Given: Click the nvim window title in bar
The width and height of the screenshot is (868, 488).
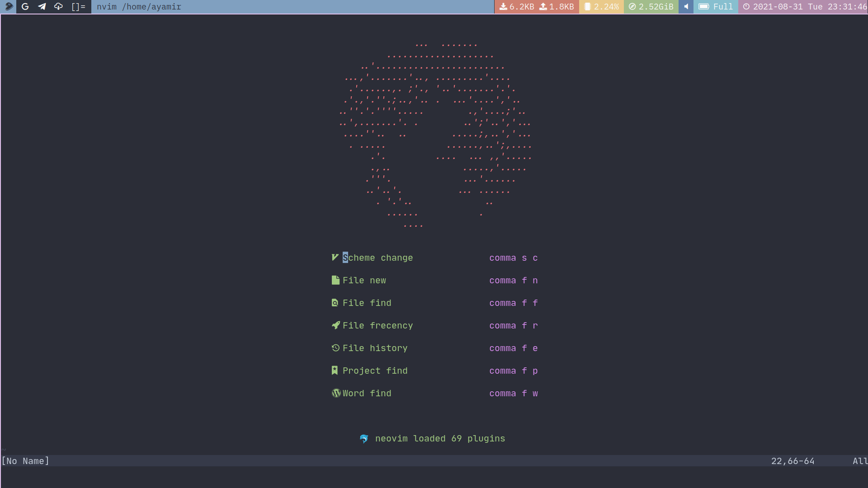Looking at the screenshot, I should pyautogui.click(x=139, y=7).
